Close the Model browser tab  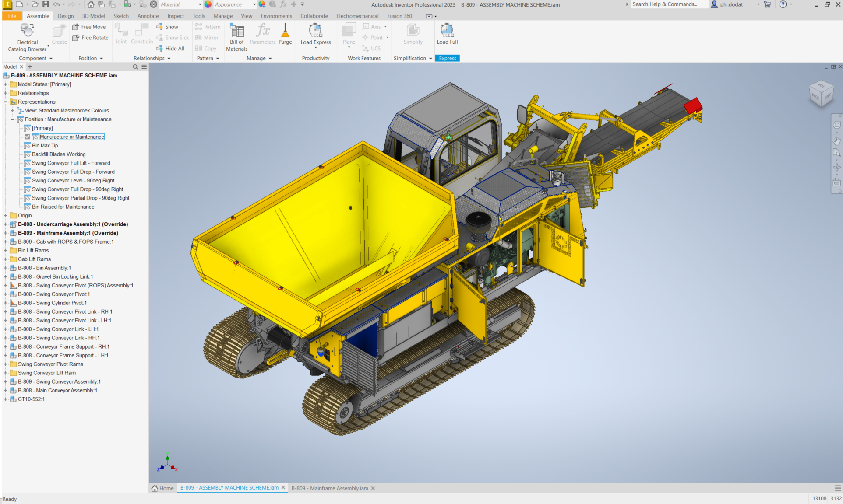21,67
